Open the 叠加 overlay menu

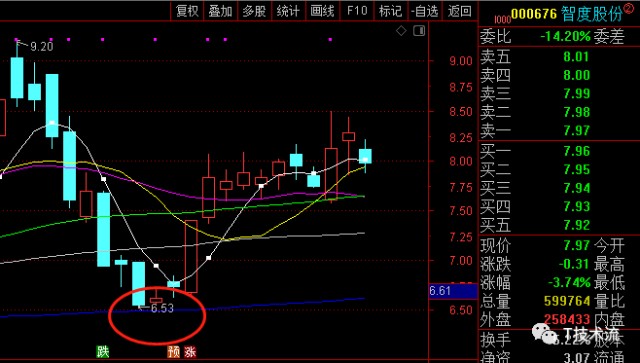[x=220, y=11]
